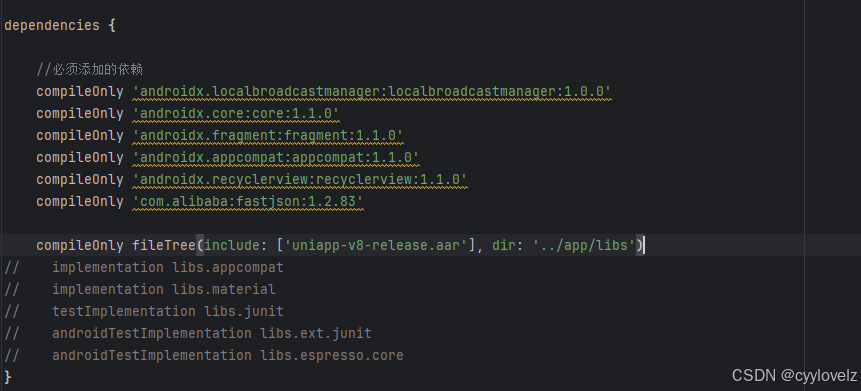Click the 'uniapp-v8-release.aar' string
861x391 pixels.
[x=376, y=245]
